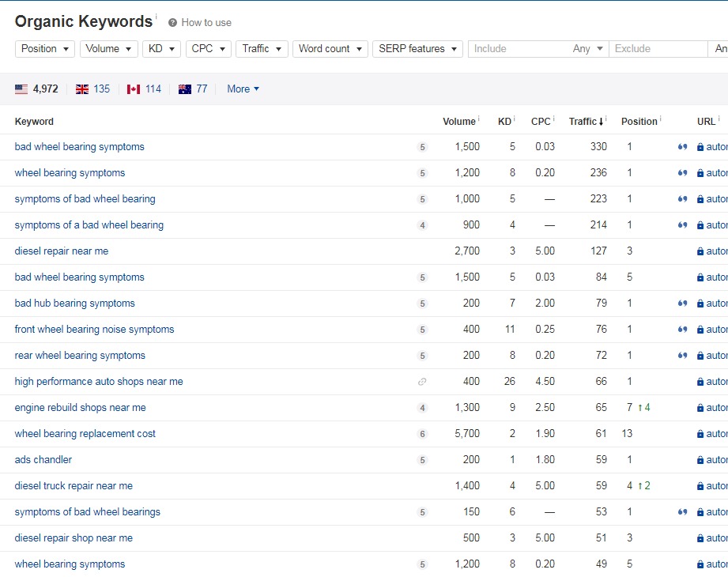
Task: Open keyword diesel repair shop near me
Action: click(74, 538)
